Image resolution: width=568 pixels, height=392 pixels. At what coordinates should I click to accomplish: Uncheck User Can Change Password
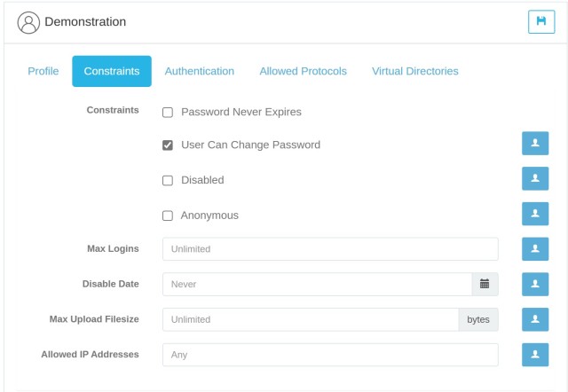(168, 145)
